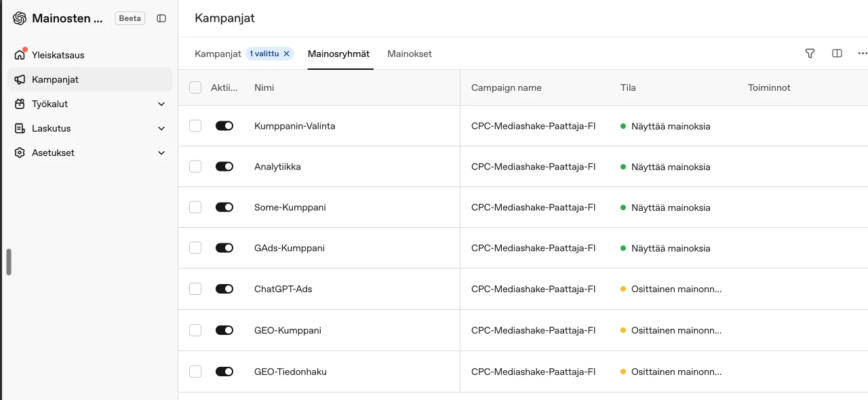
Task: Open the more options ellipsis icon
Action: click(863, 54)
